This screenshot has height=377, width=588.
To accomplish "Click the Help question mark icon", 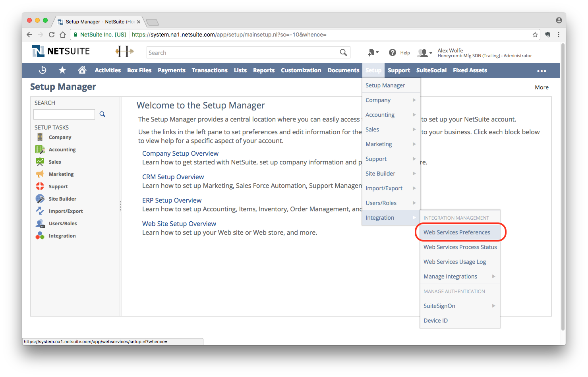I will (393, 52).
